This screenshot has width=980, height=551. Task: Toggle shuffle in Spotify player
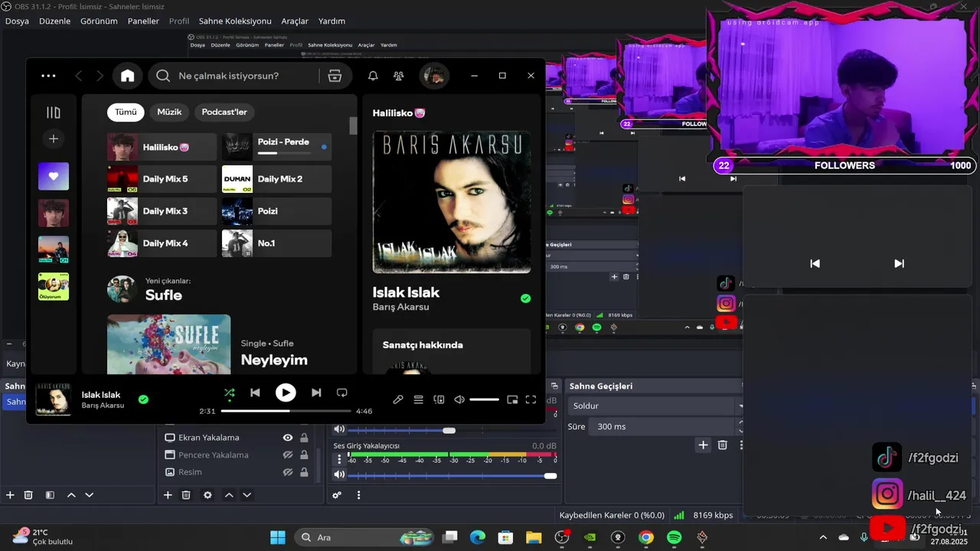pos(229,393)
